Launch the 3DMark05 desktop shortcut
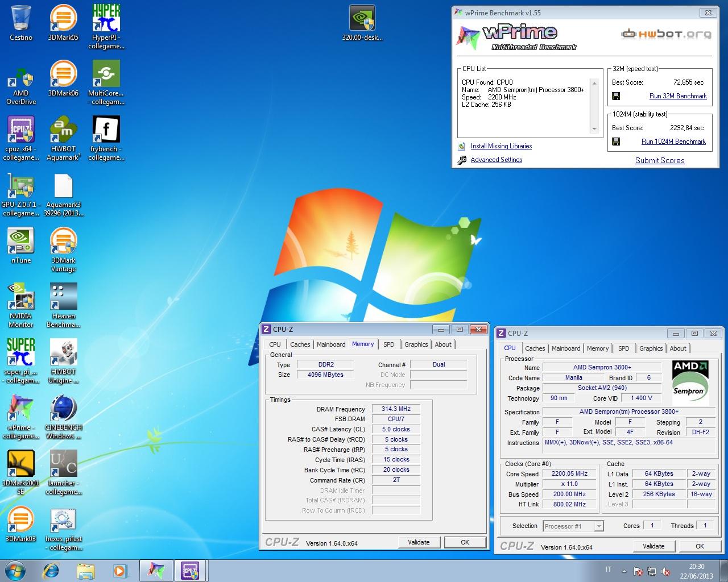The image size is (728, 582). point(63,23)
